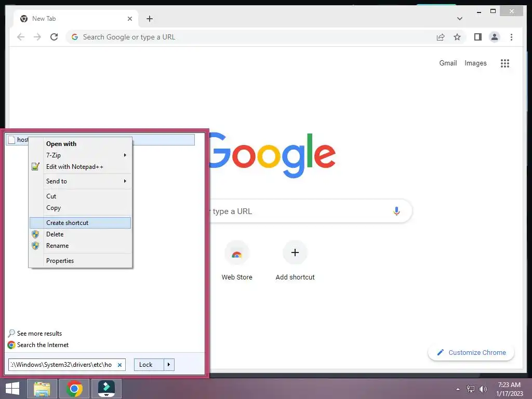Viewport: 532px width, 399px height.
Task: Open File Explorer from the taskbar
Action: (x=42, y=389)
